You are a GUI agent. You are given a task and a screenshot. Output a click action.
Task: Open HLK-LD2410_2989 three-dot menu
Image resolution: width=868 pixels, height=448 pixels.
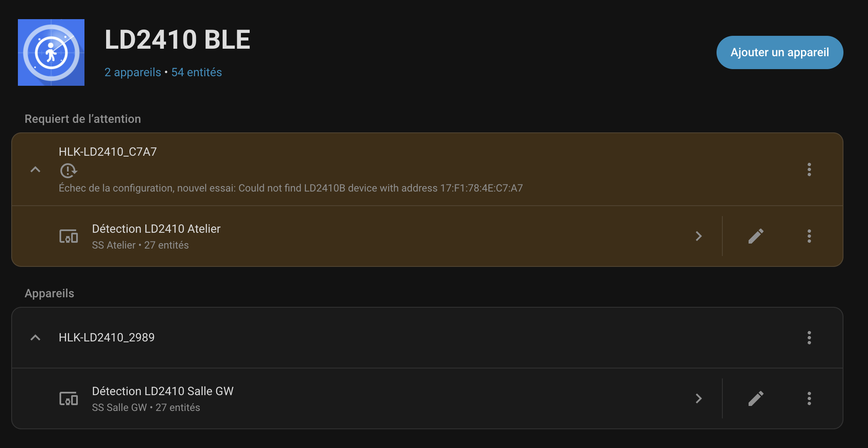[809, 338]
